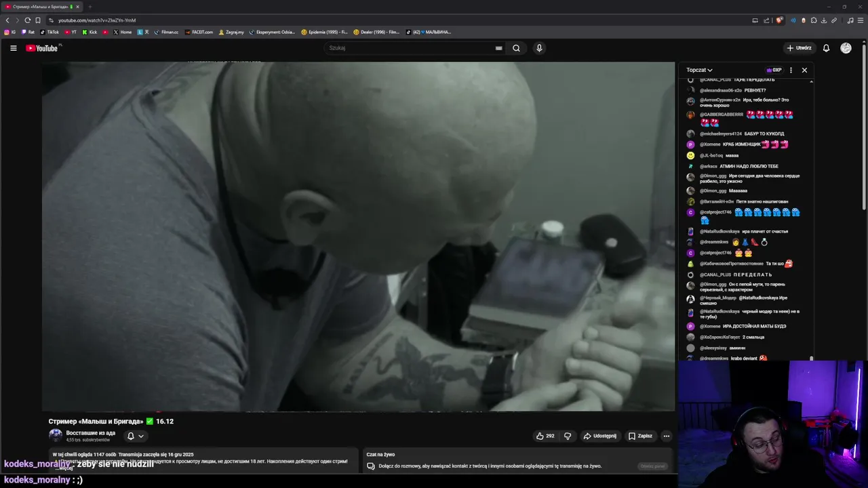Click the blue sound wave extension icon
Screen dimensions: 868x488
pyautogui.click(x=793, y=20)
